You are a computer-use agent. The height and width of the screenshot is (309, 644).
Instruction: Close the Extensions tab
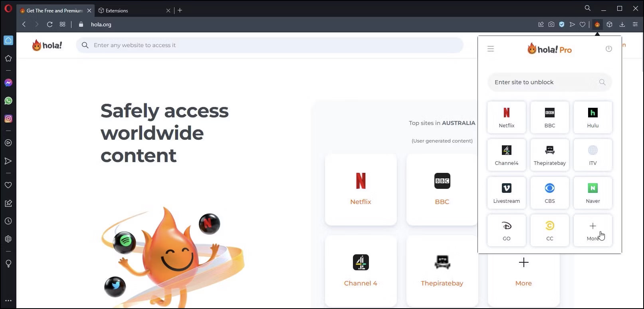point(168,10)
